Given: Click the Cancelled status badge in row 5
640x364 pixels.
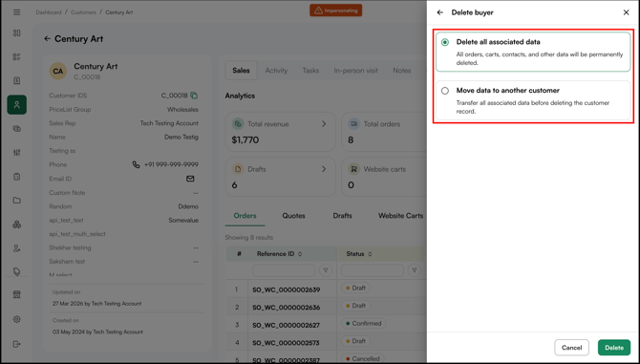Looking at the screenshot, I should pos(363,359).
